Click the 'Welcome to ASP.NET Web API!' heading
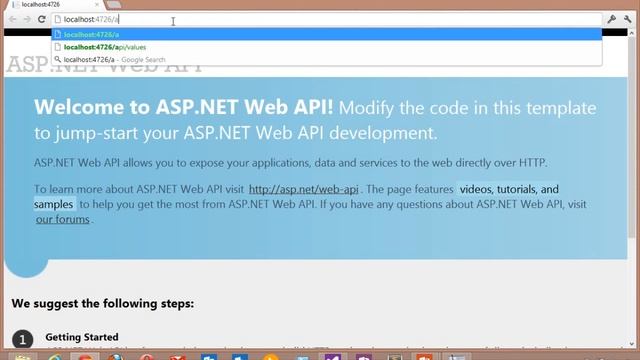This screenshot has height=360, width=640. click(x=184, y=107)
